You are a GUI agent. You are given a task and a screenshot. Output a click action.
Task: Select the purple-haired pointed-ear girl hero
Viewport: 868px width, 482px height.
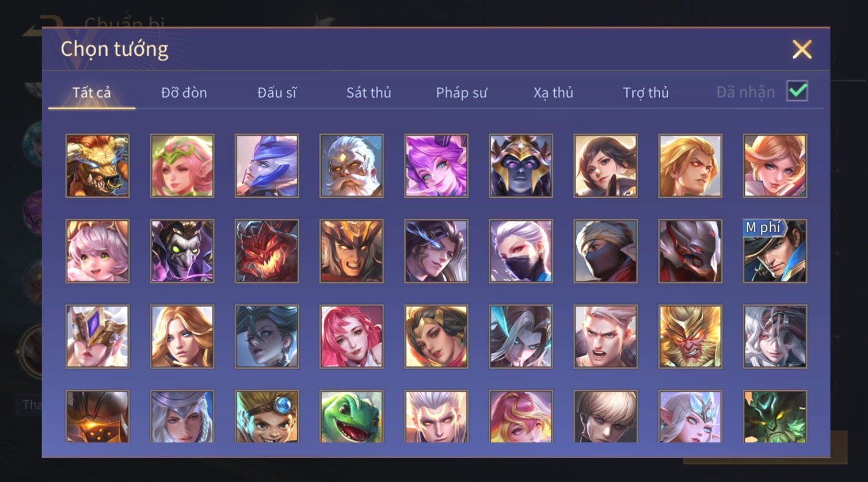[436, 166]
